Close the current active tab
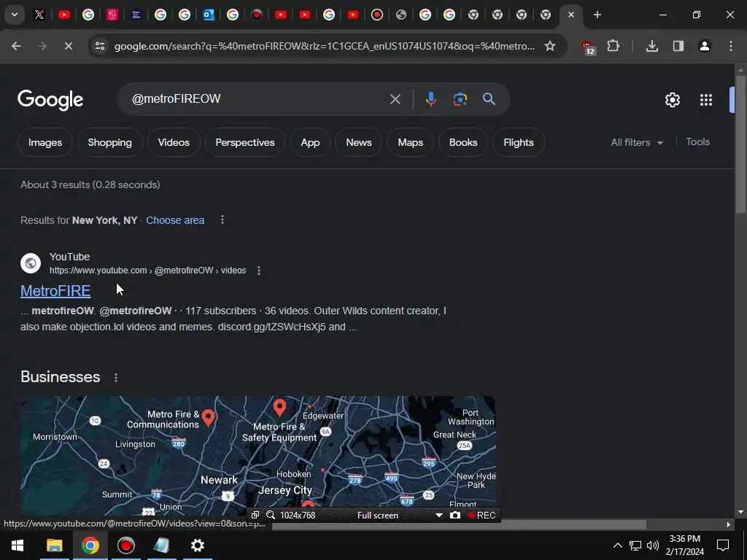The image size is (747, 560). tap(570, 15)
